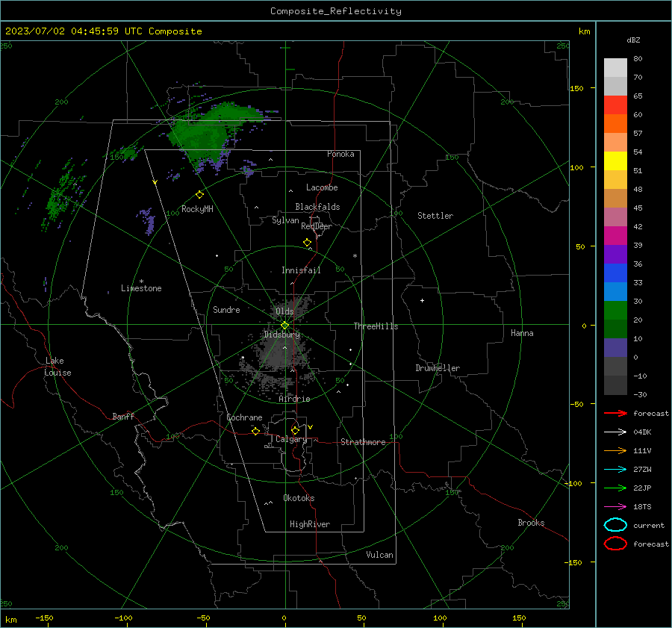672x628 pixels.
Task: Click the Olds label near radar center
Action: click(284, 311)
